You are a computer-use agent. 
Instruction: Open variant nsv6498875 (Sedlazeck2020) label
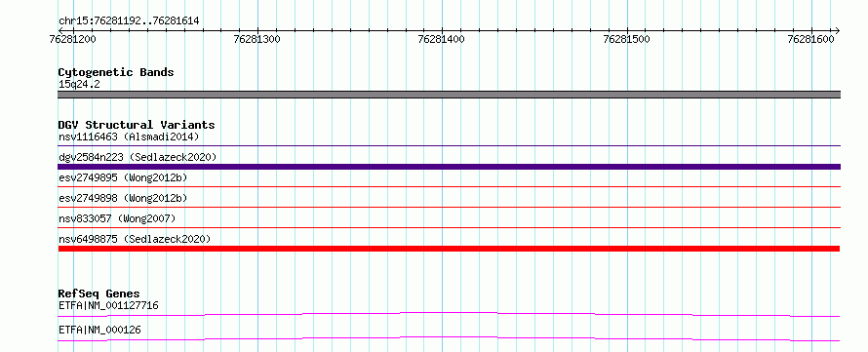tap(135, 239)
